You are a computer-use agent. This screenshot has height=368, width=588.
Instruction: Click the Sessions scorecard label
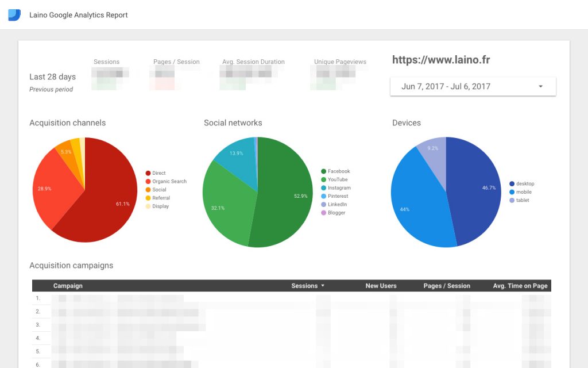(106, 62)
